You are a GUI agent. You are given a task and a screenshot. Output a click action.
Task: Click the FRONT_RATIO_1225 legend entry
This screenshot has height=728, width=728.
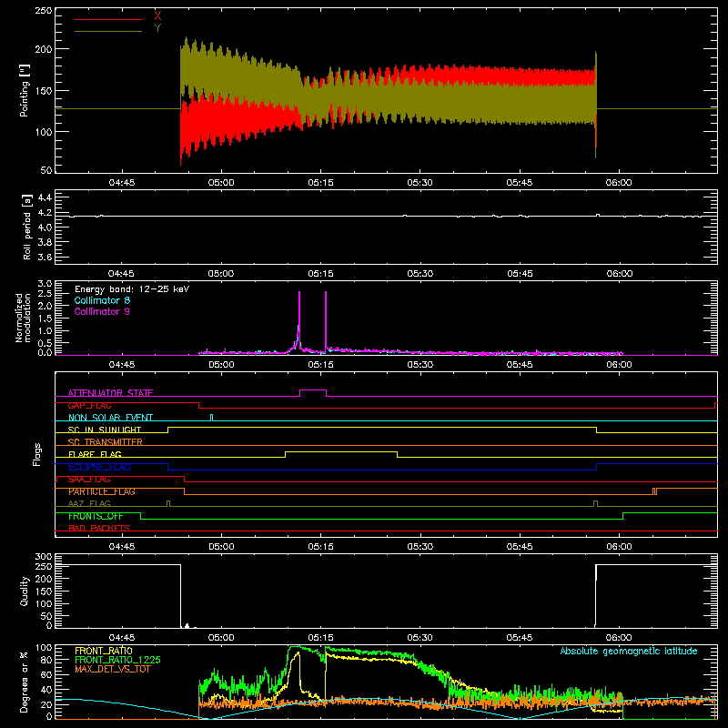click(x=117, y=660)
